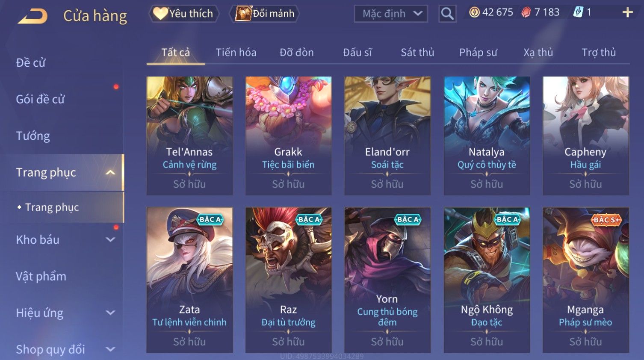Open the search magnifier icon
Screen dimensions: 644x360
point(447,14)
